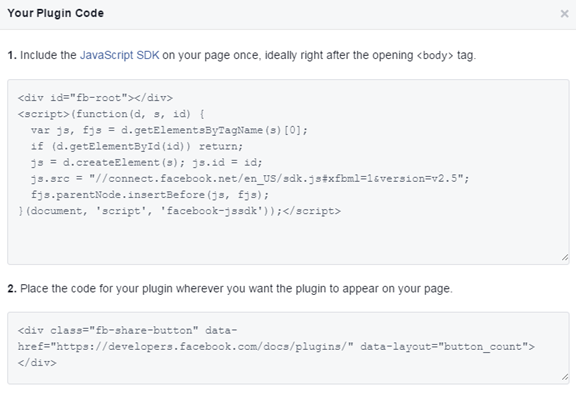The image size is (576, 399).
Task: Close the Your Plugin Code dialog
Action: pyautogui.click(x=564, y=14)
